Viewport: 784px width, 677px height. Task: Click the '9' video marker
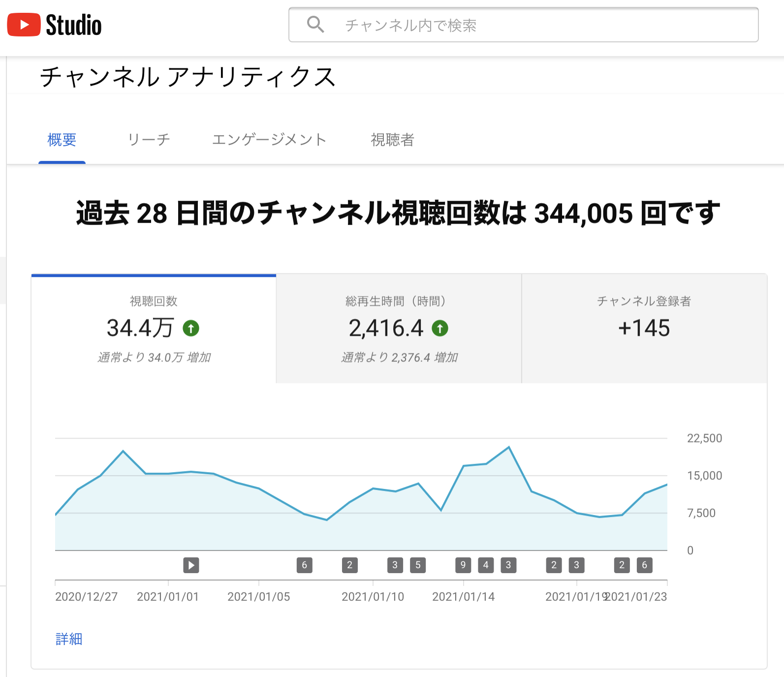click(x=463, y=565)
